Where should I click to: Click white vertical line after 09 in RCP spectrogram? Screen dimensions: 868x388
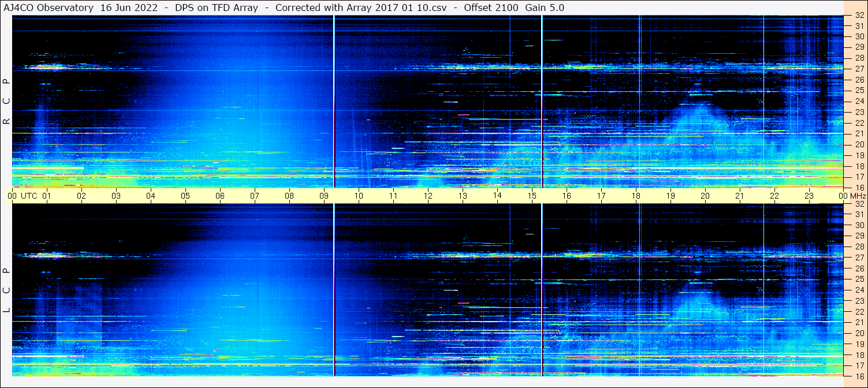[x=334, y=102]
